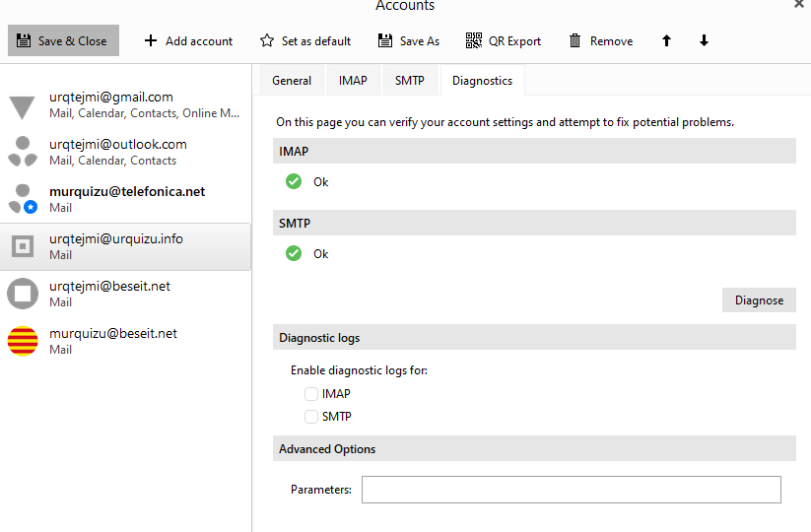Move account up with the up arrow
Viewport: 811px width, 532px height.
coord(667,41)
